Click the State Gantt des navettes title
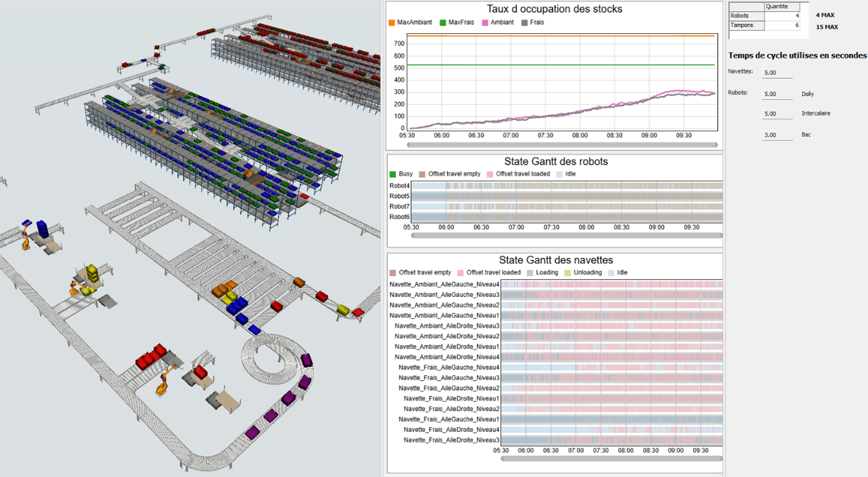868x477 pixels. click(556, 260)
